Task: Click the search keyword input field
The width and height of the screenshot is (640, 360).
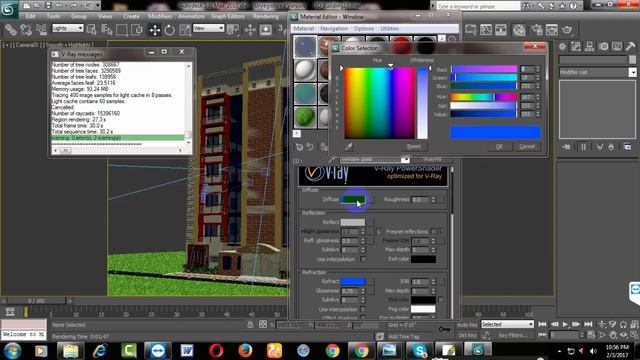Action: coord(478,6)
